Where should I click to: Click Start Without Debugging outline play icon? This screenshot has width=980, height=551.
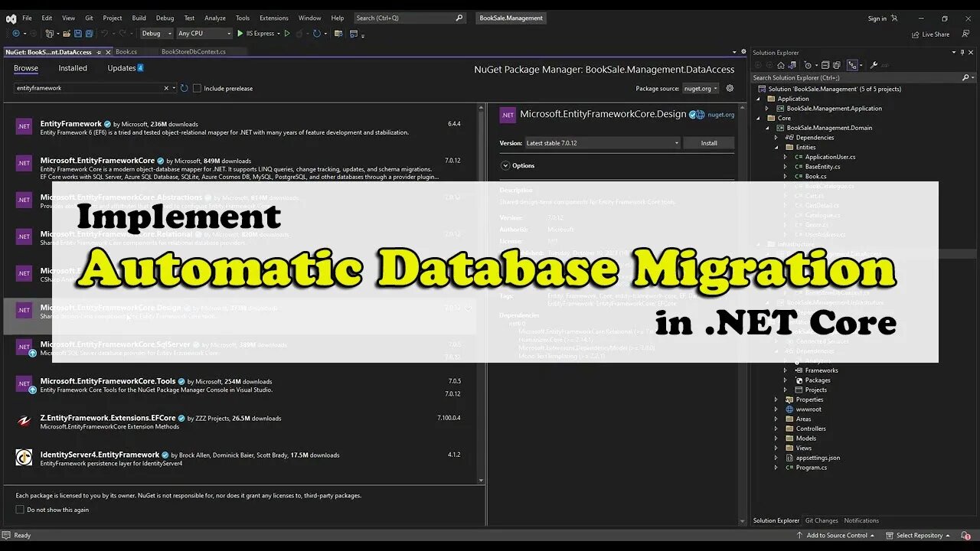pos(287,34)
